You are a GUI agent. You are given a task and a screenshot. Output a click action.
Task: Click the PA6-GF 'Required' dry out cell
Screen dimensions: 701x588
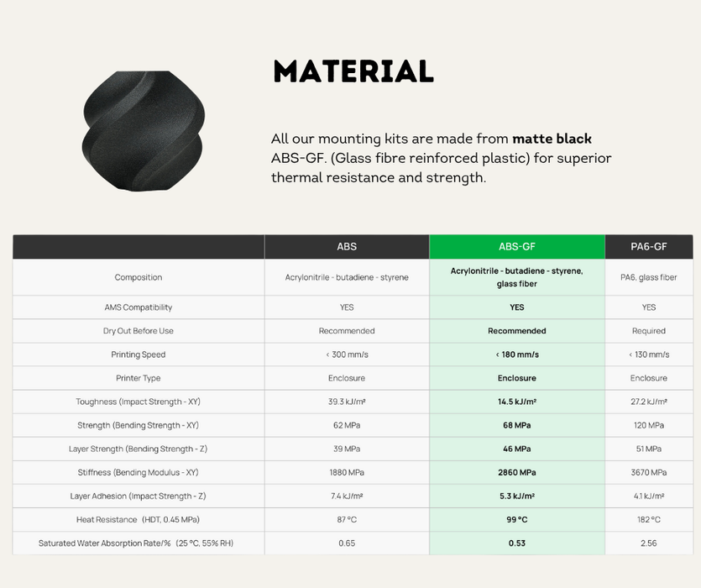pos(649,331)
